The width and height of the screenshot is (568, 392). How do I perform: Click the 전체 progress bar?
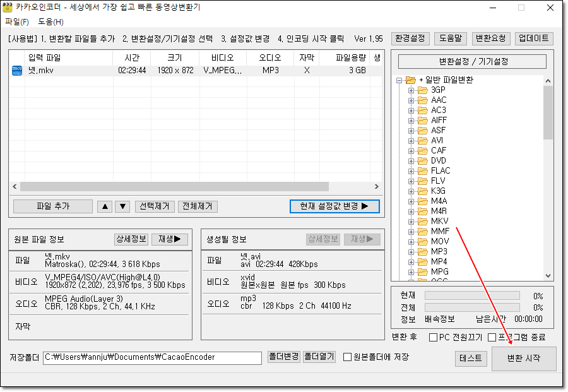(x=472, y=307)
